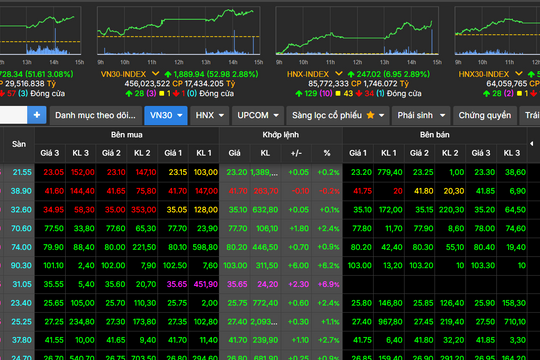Click the Khớp lệnh KL column header

(x=265, y=153)
